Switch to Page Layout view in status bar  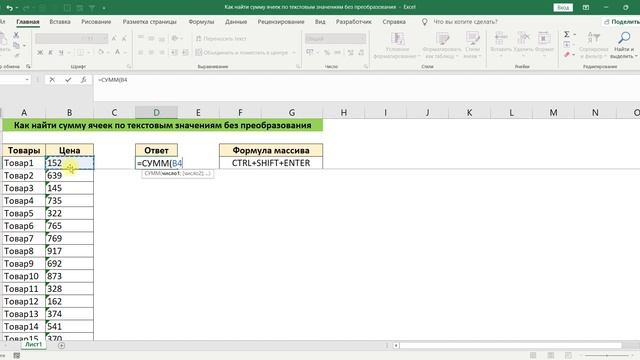551,356
